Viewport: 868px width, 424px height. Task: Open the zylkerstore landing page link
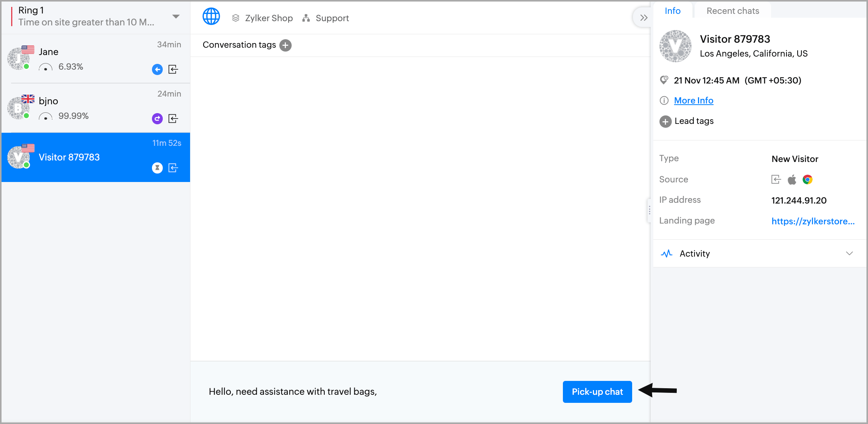click(x=813, y=221)
